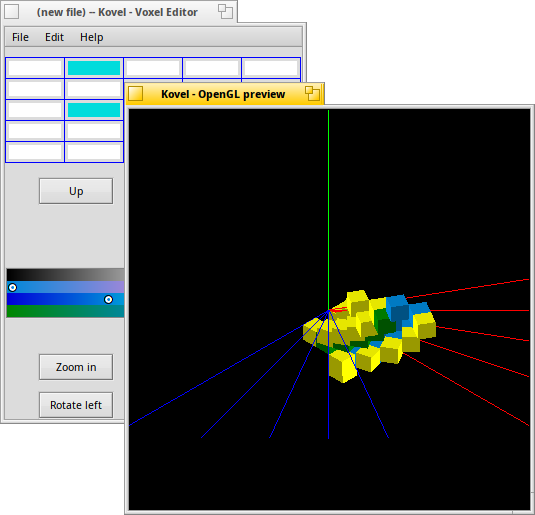
Task: Click the Up button
Action: point(76,191)
